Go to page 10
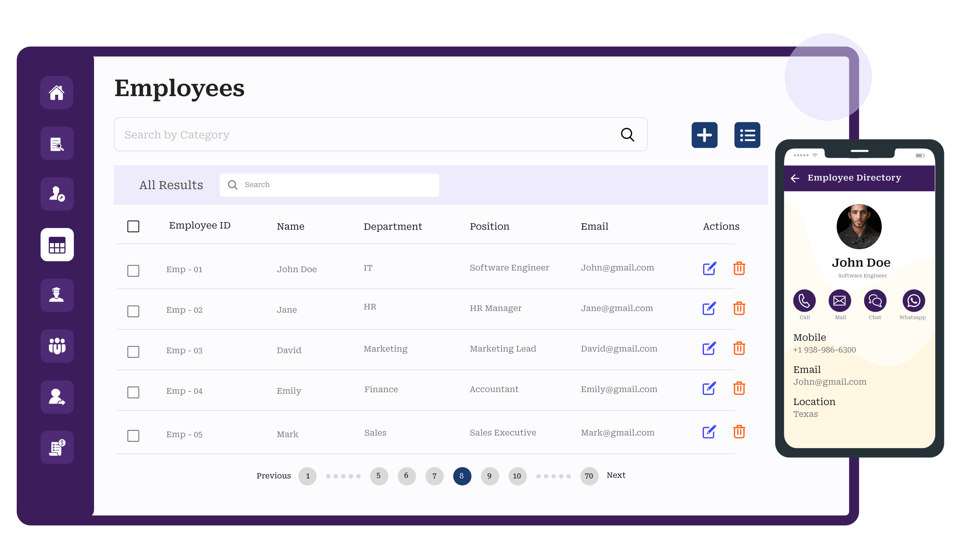 click(517, 476)
